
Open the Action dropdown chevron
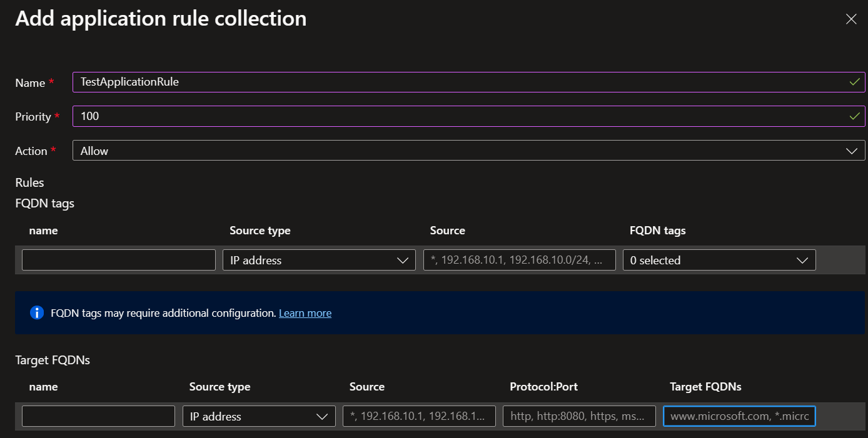pos(851,151)
